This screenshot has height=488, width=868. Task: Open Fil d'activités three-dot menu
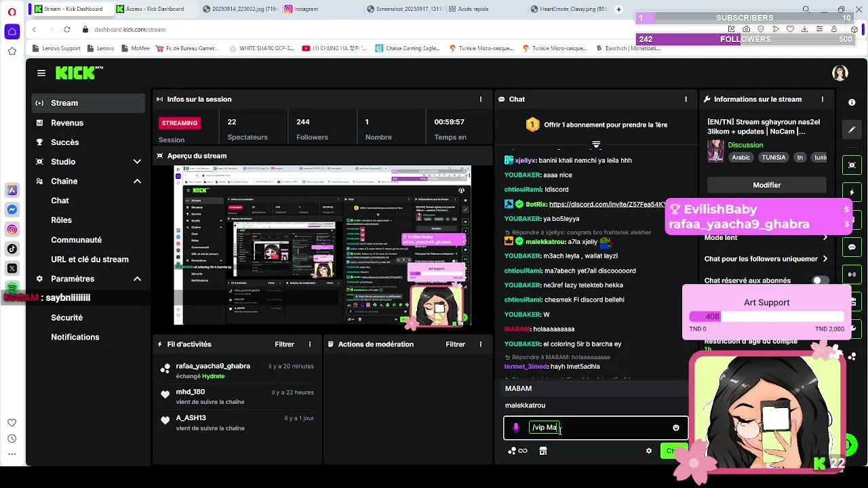(310, 344)
